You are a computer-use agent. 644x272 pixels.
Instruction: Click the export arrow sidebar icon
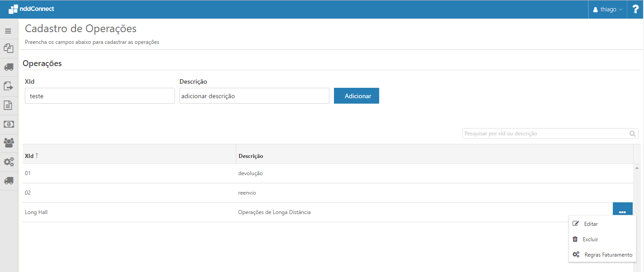[8, 86]
